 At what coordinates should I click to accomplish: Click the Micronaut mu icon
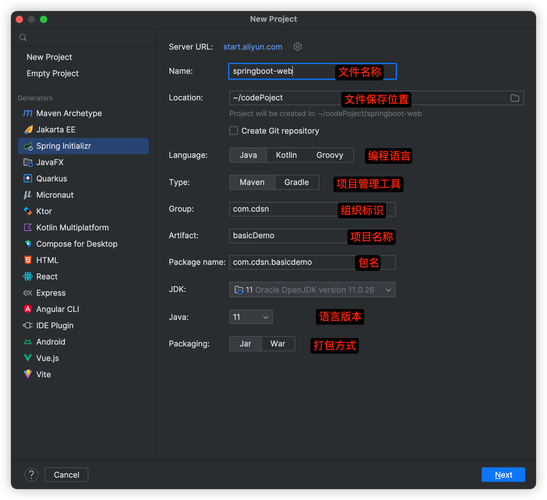[x=28, y=195]
